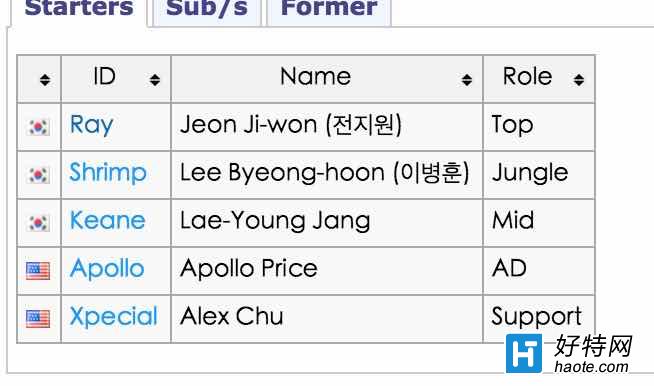This screenshot has width=654, height=386.
Task: Click the Alex Chu name cell
Action: [x=327, y=319]
